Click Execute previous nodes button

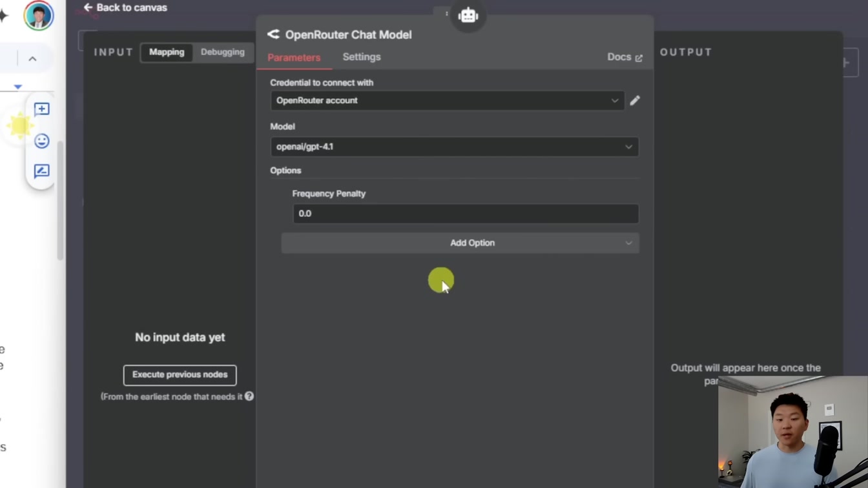(180, 375)
